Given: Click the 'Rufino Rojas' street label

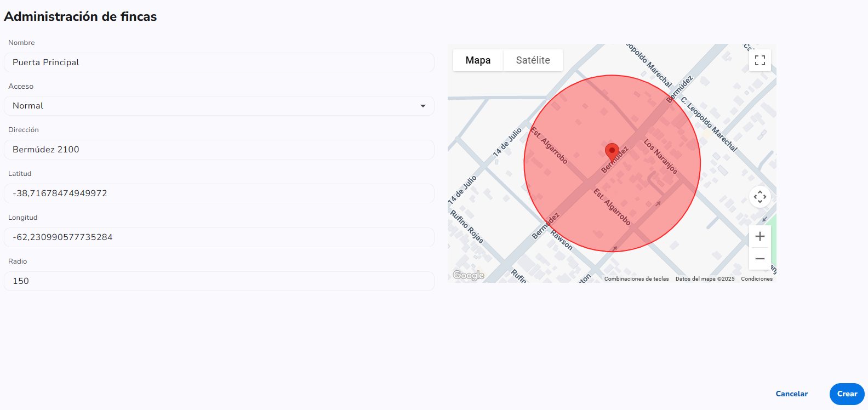Looking at the screenshot, I should tap(467, 227).
